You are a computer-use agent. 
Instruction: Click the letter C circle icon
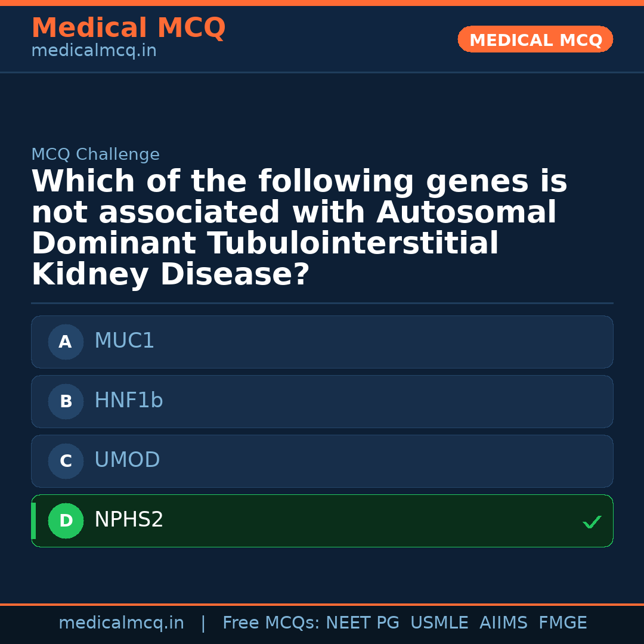(66, 461)
